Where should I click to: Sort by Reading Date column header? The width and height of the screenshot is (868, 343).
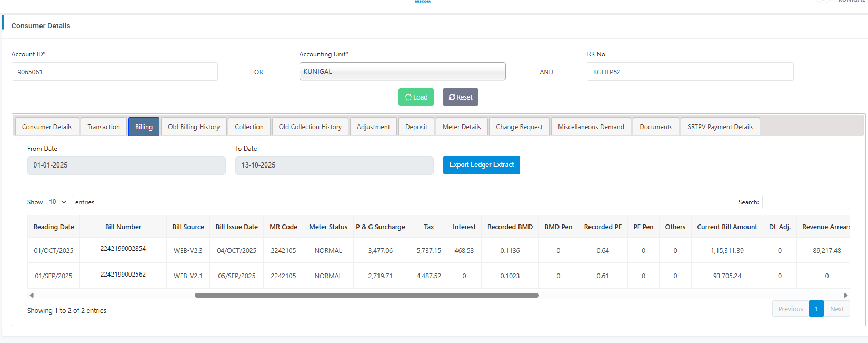[54, 227]
